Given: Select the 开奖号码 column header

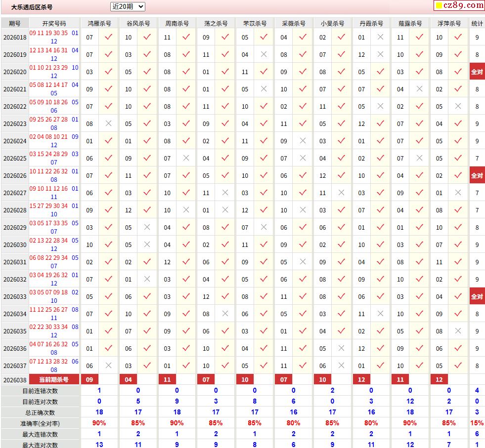Looking at the screenshot, I should tap(54, 23).
